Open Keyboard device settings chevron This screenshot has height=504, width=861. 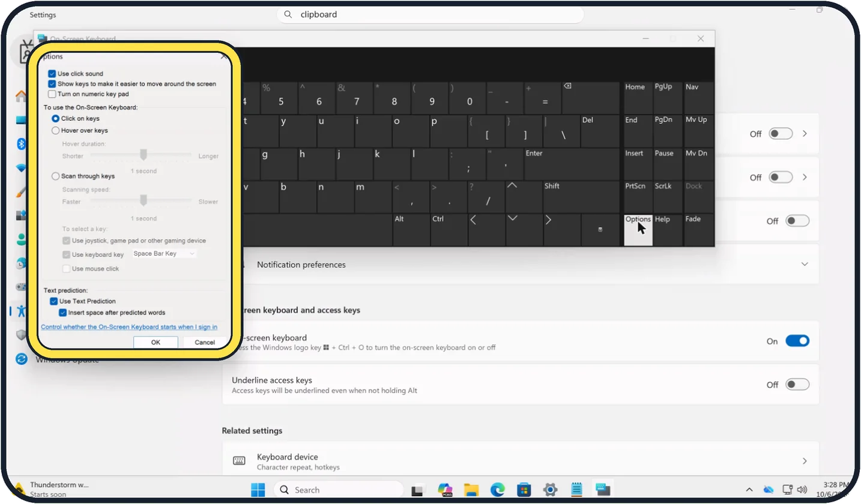tap(805, 461)
